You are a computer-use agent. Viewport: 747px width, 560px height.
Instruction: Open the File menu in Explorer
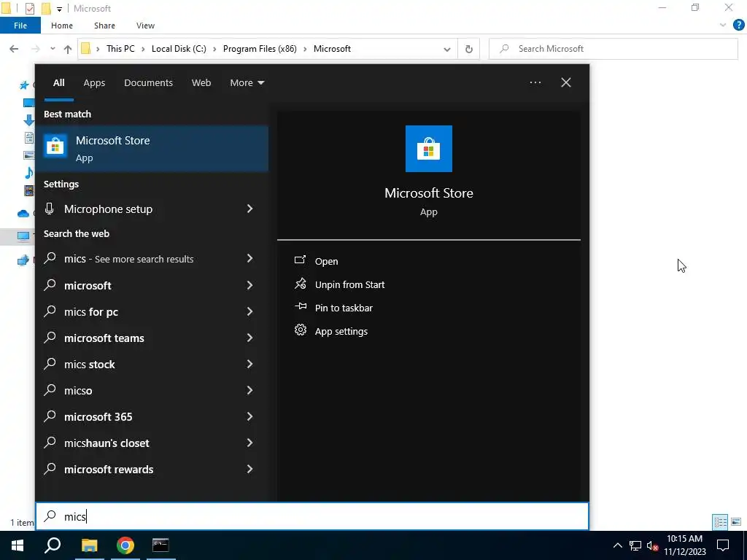(x=20, y=26)
